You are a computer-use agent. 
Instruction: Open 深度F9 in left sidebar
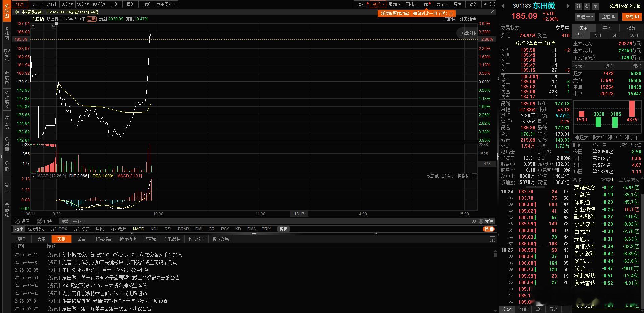7,77
